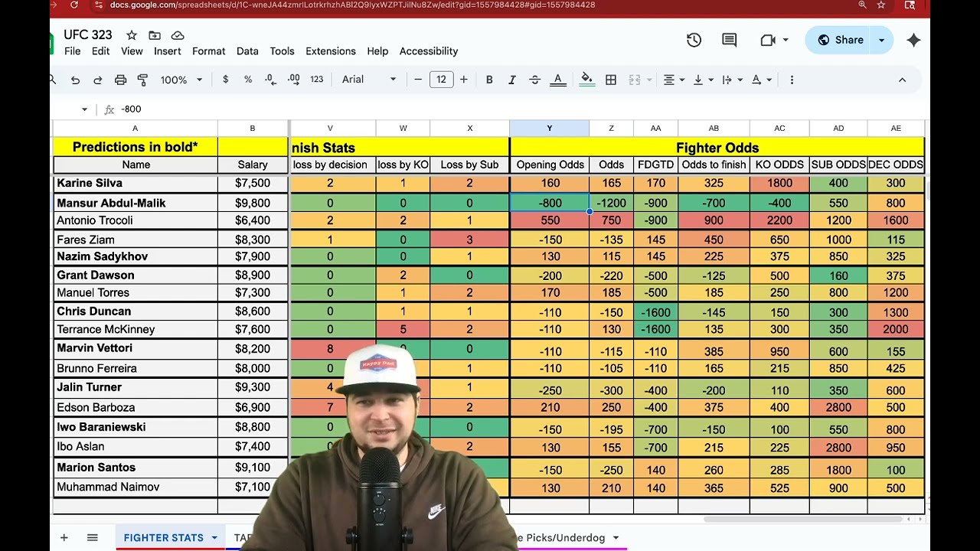This screenshot has height=551, width=980.
Task: Add a new sheet
Action: (64, 538)
